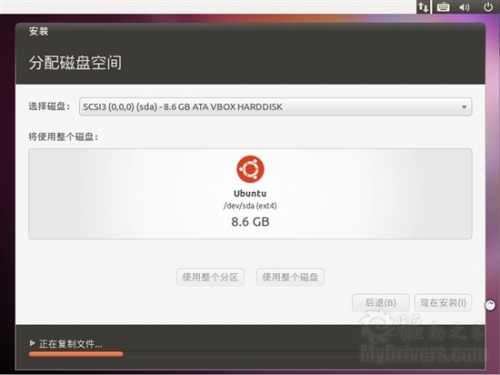Screen dimensions: 500x375
Task: Click the 使用整个分区 button
Action: click(210, 277)
